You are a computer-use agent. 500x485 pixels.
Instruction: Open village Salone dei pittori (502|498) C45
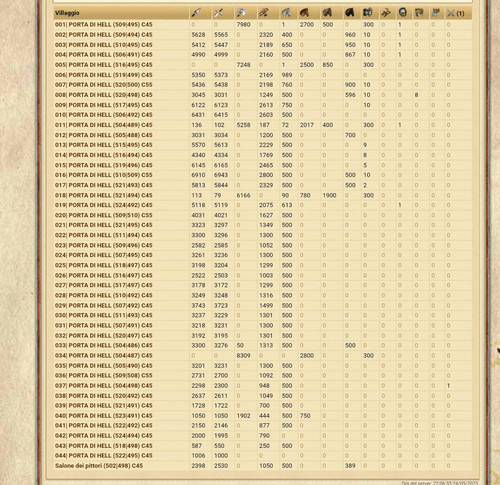pos(99,466)
